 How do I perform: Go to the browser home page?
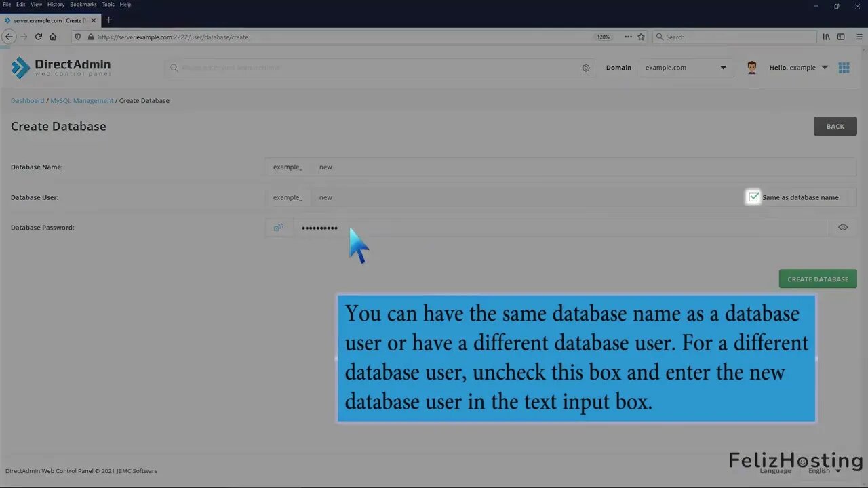click(53, 37)
